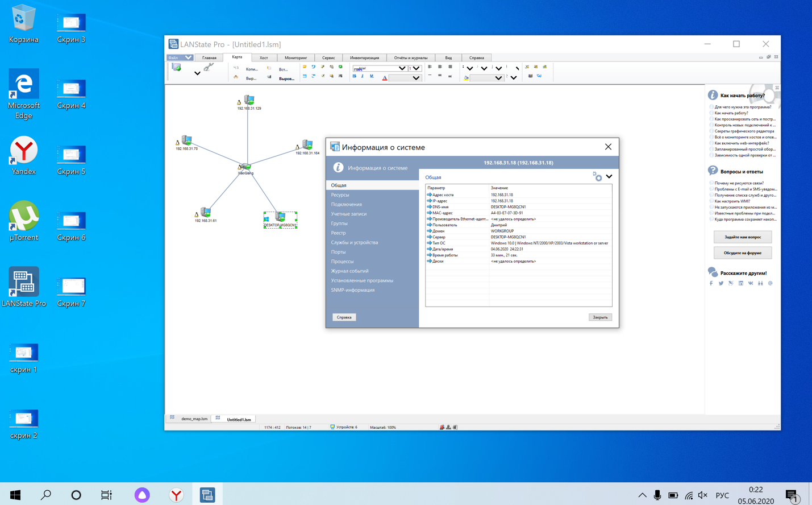Screen dimensions: 812x505
Task: Click the Обсудите на форуме button
Action: (x=742, y=252)
